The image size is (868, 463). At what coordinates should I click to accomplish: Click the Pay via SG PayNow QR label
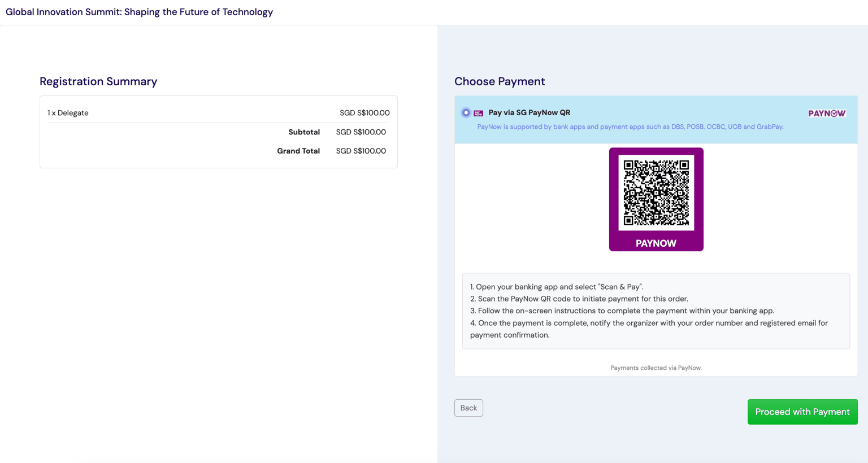(x=529, y=112)
